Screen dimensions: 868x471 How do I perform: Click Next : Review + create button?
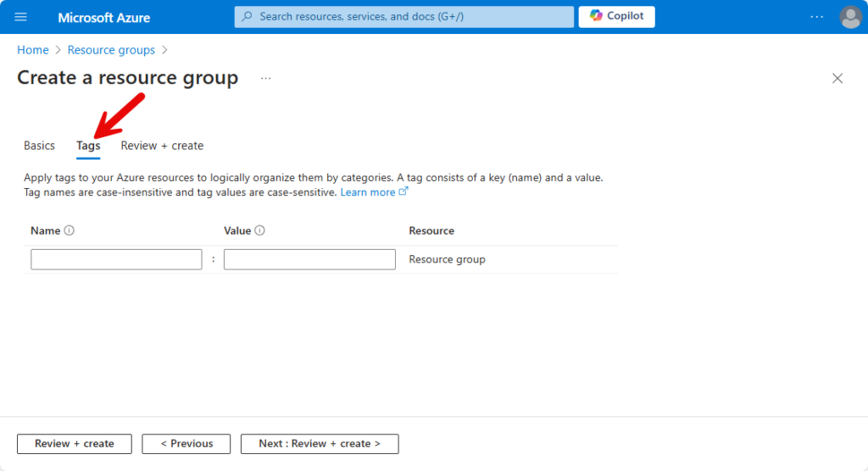tap(320, 444)
